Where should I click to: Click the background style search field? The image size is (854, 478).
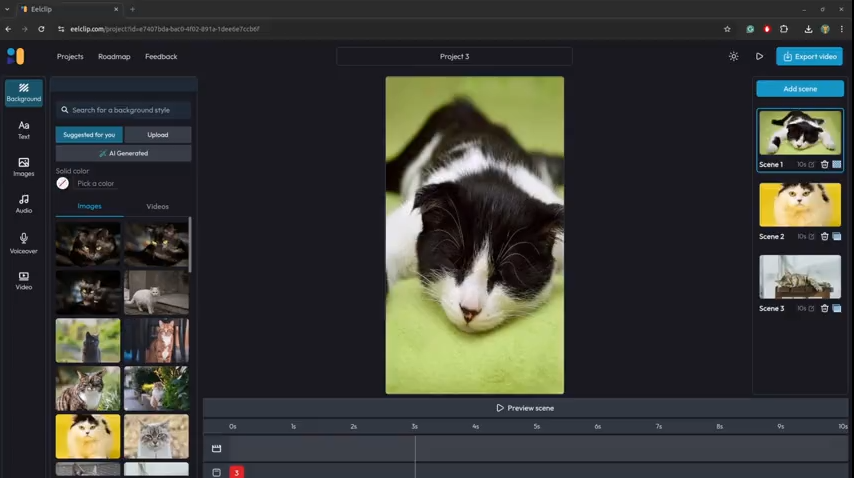point(123,110)
